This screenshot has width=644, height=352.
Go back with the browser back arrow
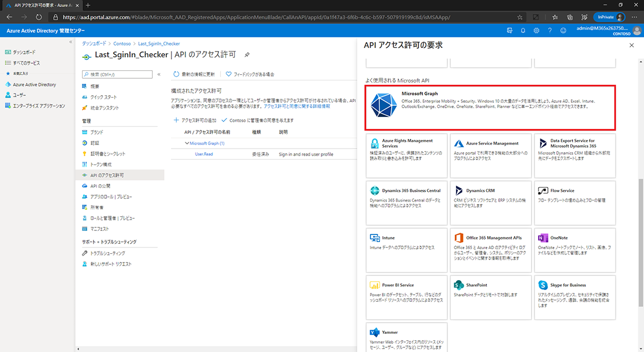[9, 17]
